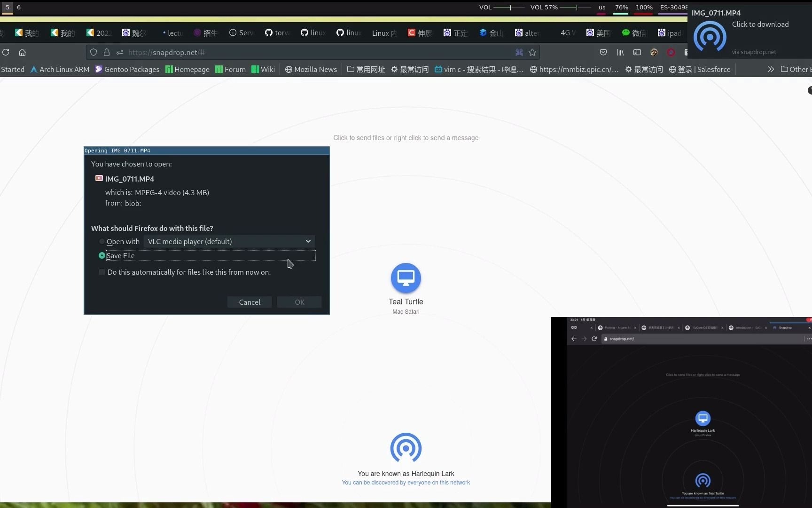Screen dimensions: 812x508
Task: Click the IMG_0711.MP4 file name in the dialog
Action: 130,179
